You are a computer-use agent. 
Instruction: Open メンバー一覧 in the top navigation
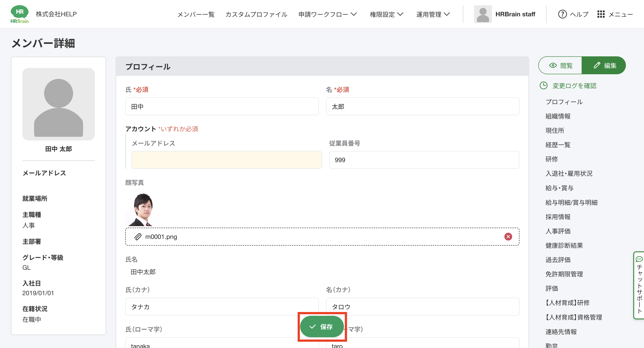[x=196, y=14]
